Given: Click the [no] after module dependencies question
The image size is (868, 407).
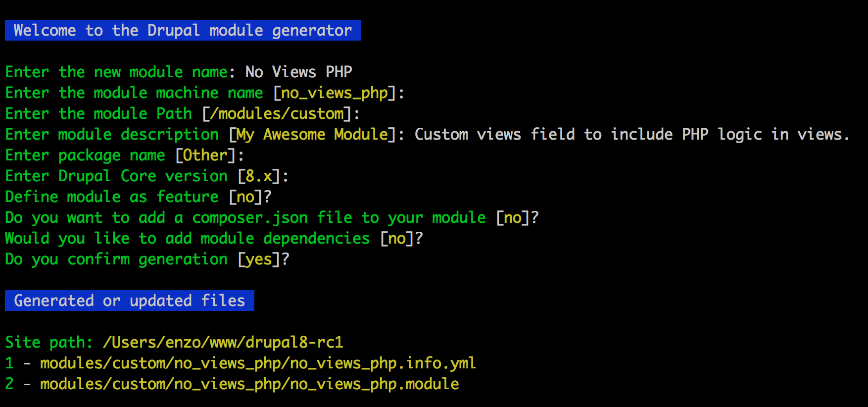Looking at the screenshot, I should [x=397, y=239].
